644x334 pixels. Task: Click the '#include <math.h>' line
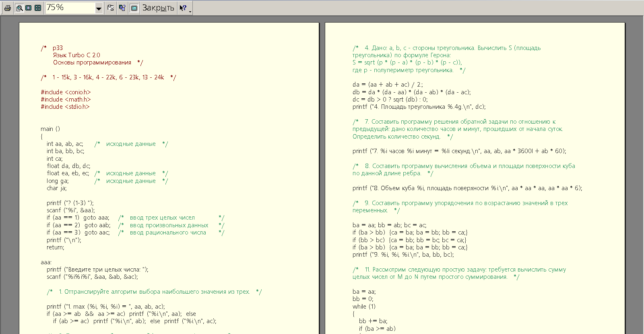[66, 100]
